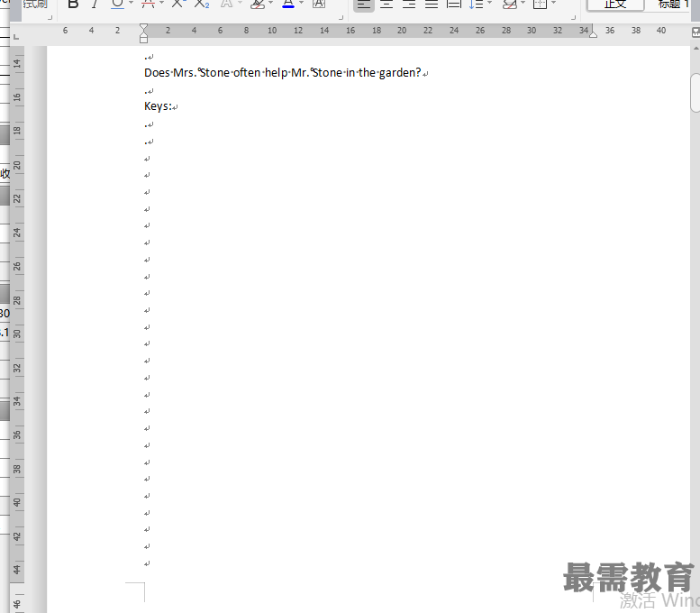Screen dimensions: 700x613
Task: Click the word 'garden?' in the document
Action: coord(400,72)
